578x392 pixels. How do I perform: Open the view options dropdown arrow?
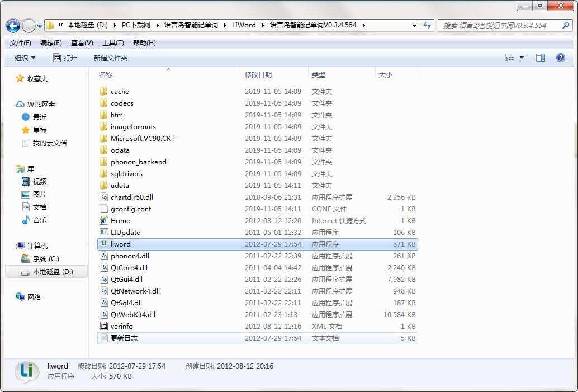click(x=522, y=58)
